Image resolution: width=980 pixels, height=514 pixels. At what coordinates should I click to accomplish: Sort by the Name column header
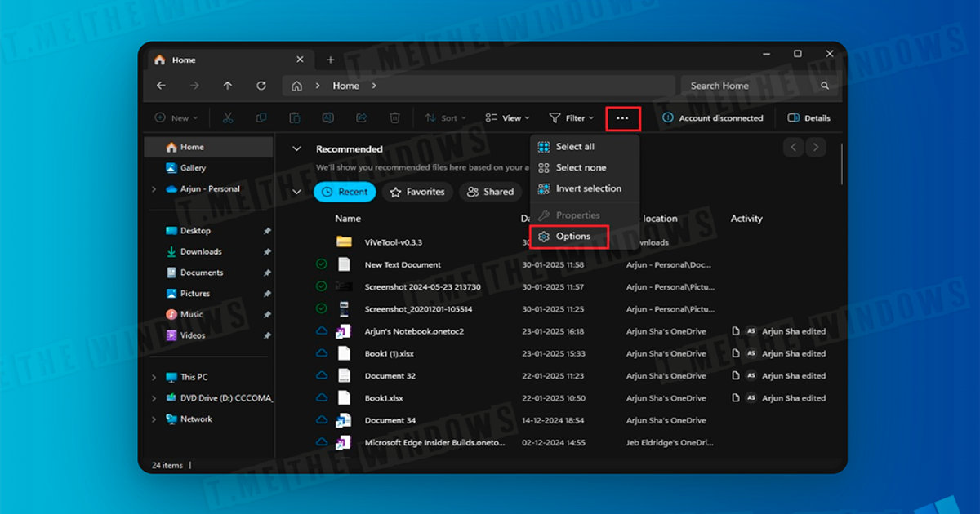(x=348, y=219)
